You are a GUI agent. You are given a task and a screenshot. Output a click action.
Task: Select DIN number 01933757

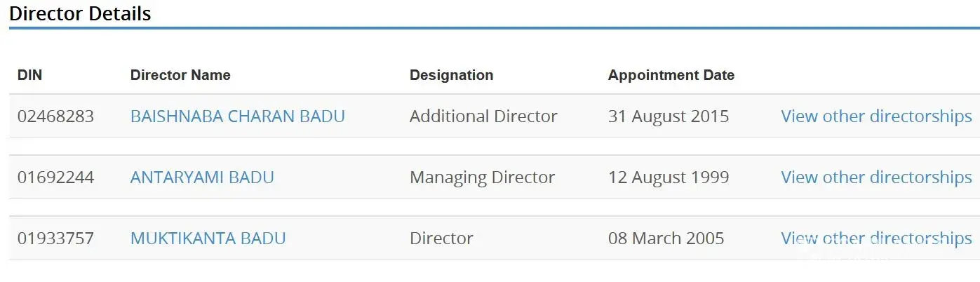(55, 239)
